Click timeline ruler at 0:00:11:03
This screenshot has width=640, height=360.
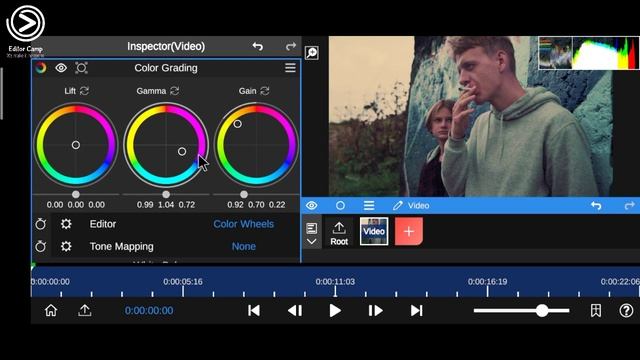coord(335,282)
